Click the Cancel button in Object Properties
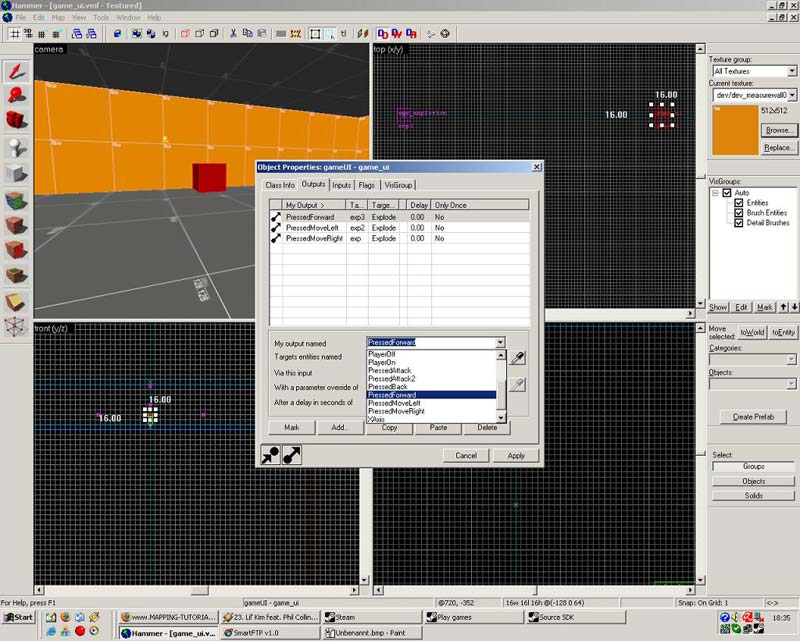 tap(466, 456)
